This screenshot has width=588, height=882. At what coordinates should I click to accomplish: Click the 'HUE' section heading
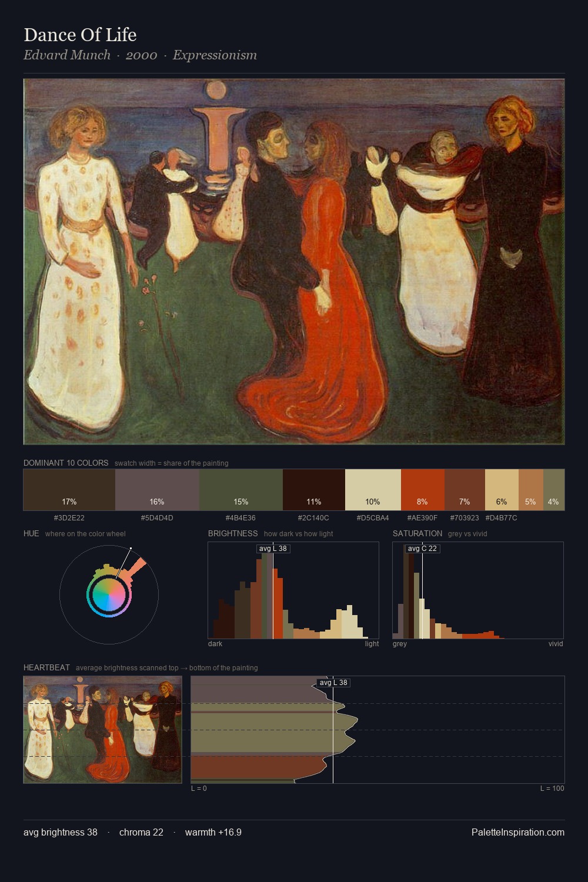point(31,534)
